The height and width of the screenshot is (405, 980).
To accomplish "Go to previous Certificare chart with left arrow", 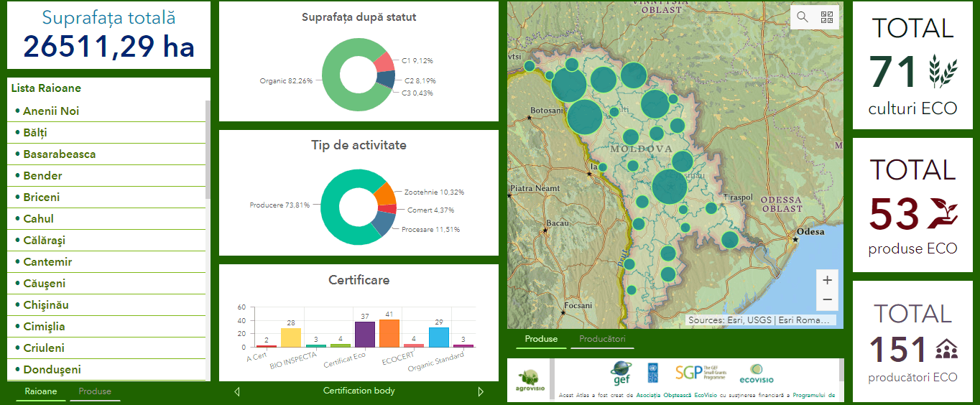I will click(237, 391).
